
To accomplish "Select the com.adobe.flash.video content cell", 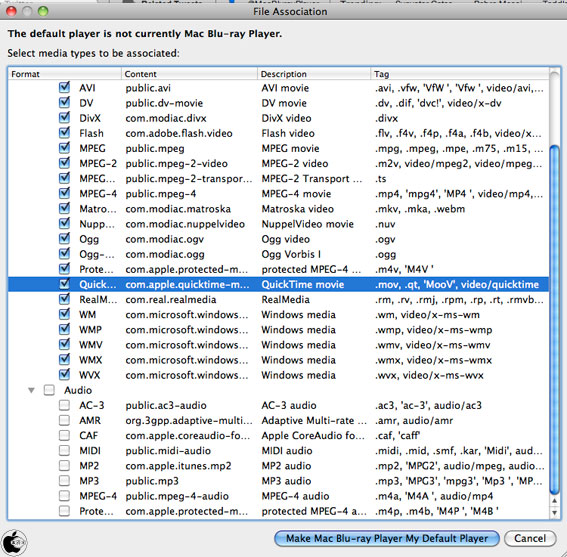I will [x=179, y=133].
